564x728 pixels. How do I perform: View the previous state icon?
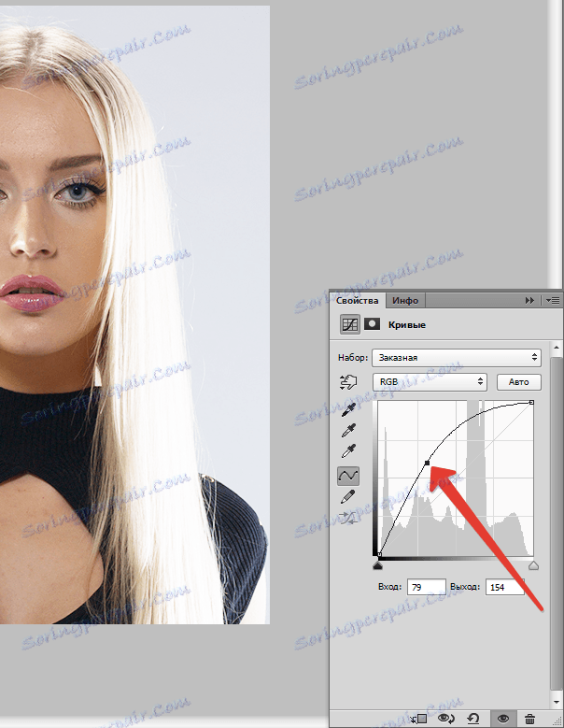(445, 719)
